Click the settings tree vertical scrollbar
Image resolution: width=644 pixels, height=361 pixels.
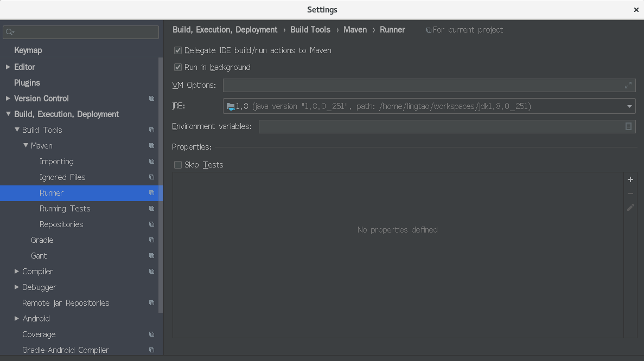(161, 185)
